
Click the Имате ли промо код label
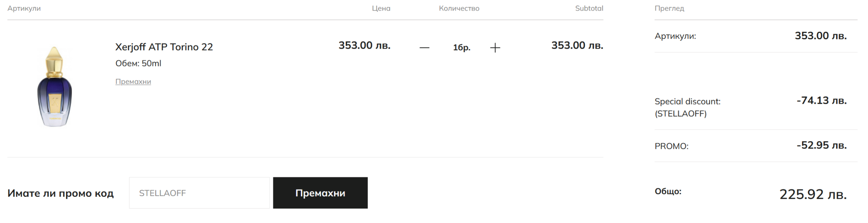point(61,193)
